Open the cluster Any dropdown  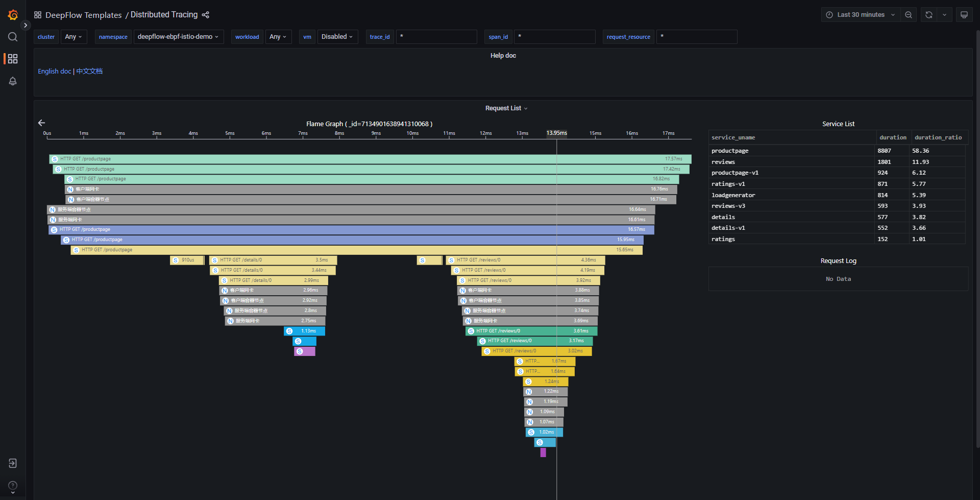tap(73, 36)
